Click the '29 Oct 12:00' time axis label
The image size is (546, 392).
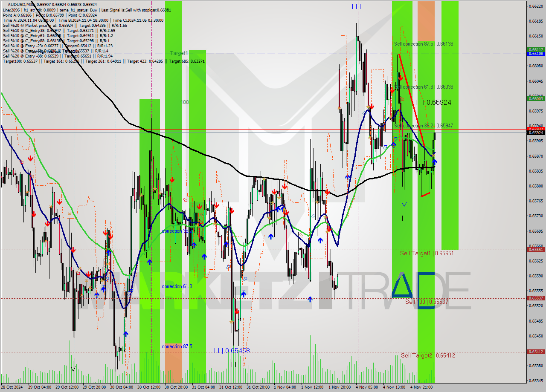(67, 387)
